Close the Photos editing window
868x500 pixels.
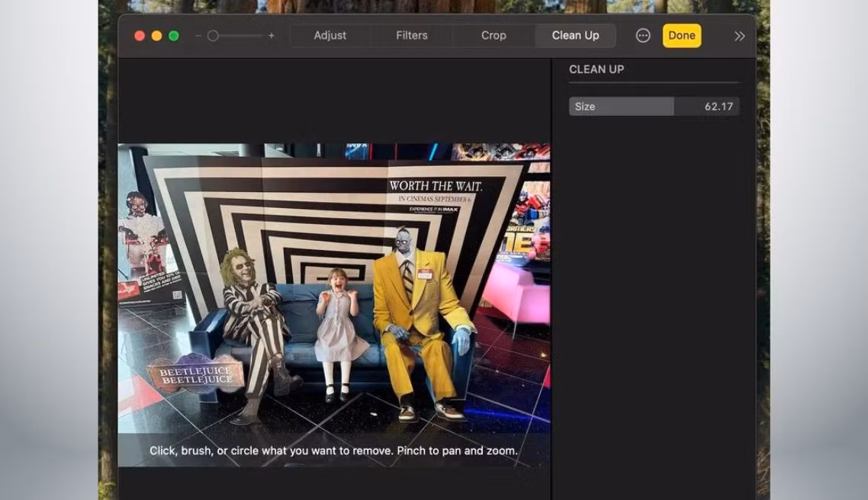140,35
